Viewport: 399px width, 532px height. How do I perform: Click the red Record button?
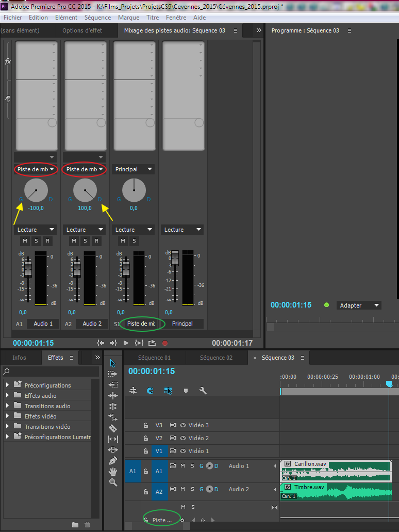point(165,343)
